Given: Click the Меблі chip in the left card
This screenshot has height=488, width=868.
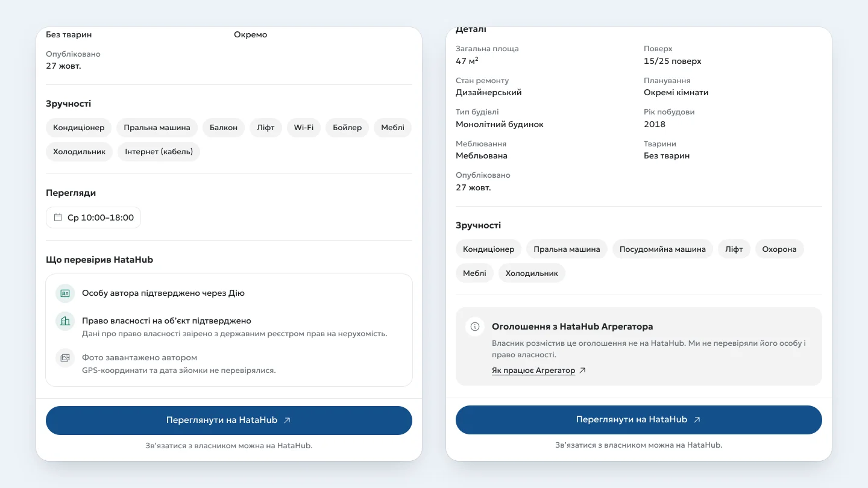Looking at the screenshot, I should 392,128.
